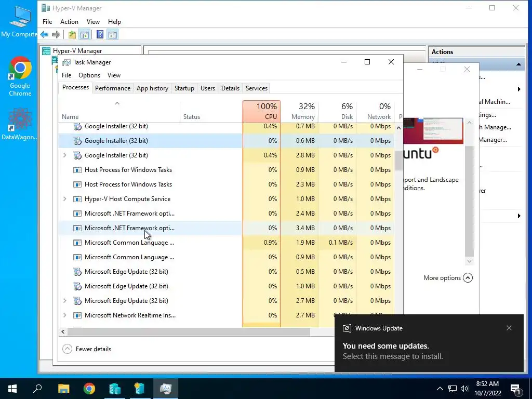Open Hyper-V Manager Action menu

click(x=69, y=22)
